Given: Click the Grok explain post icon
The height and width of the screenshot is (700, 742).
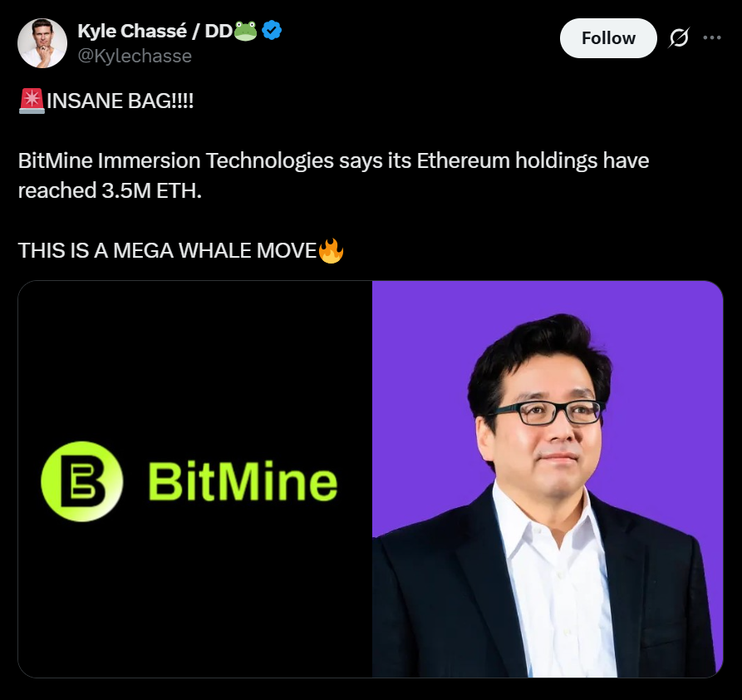Looking at the screenshot, I should [x=679, y=38].
